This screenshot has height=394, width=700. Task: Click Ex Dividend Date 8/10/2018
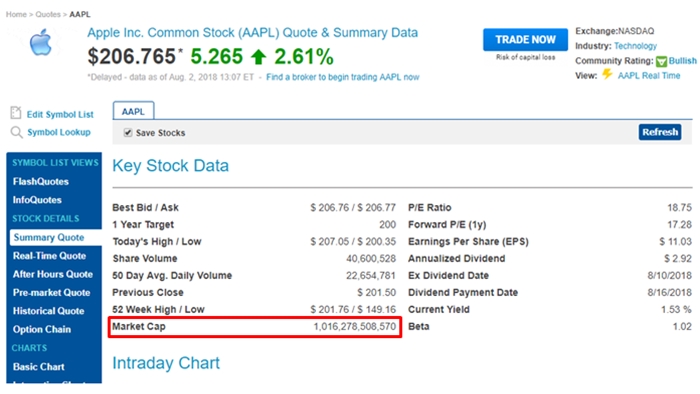tap(670, 275)
